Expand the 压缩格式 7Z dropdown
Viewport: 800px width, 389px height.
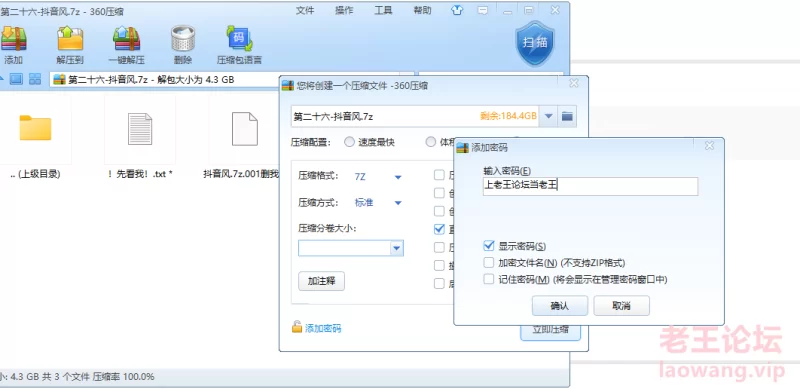coord(398,177)
